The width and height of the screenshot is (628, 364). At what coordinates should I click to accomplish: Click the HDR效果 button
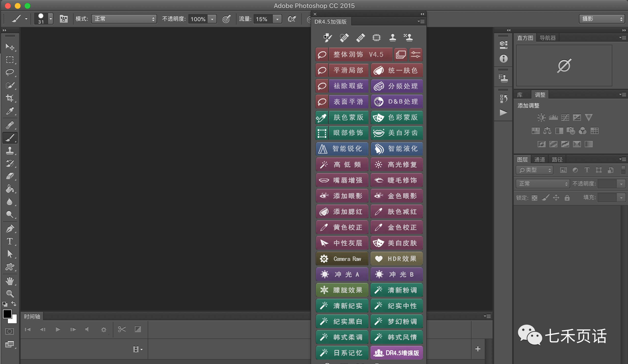coord(396,259)
